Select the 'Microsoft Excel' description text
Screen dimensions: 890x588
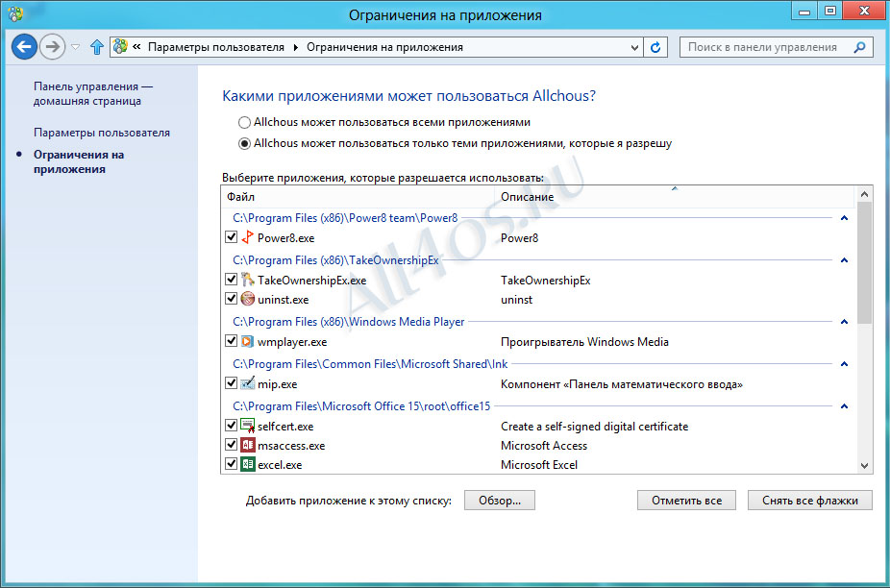(x=539, y=464)
